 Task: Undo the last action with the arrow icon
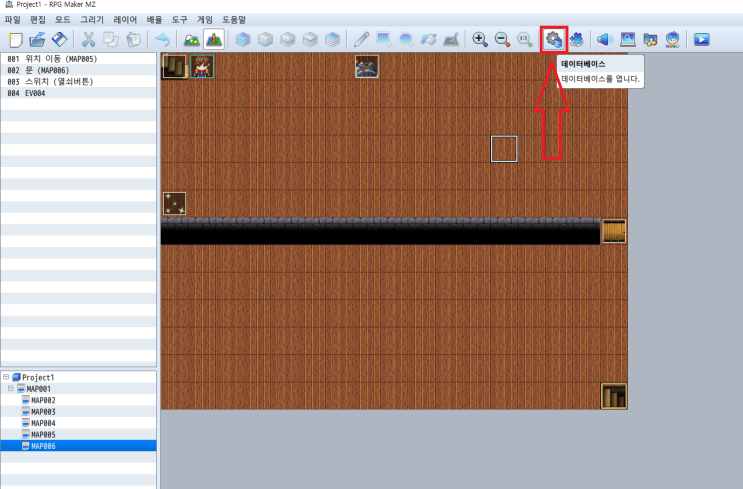point(163,39)
